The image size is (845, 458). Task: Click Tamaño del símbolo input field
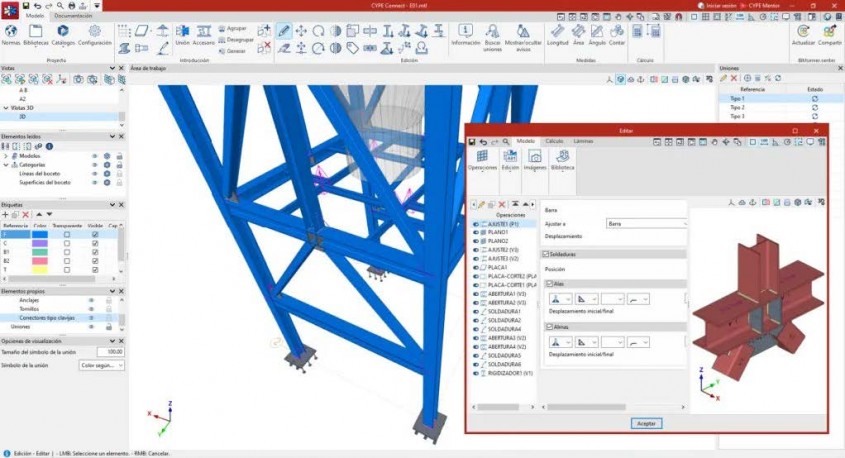coord(110,352)
